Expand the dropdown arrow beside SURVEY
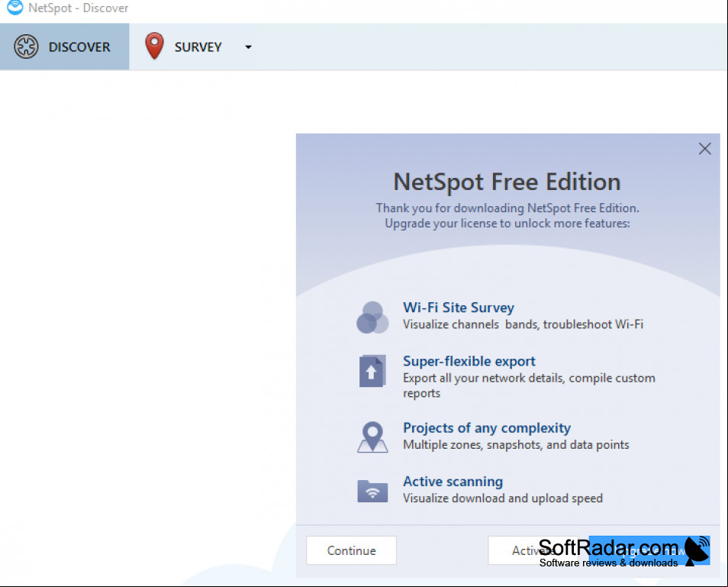Viewport: 728px width, 587px height. pyautogui.click(x=249, y=47)
